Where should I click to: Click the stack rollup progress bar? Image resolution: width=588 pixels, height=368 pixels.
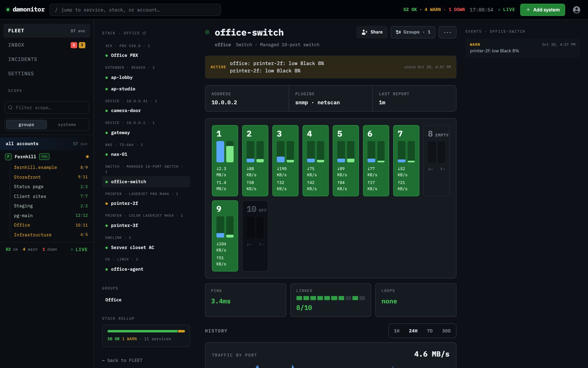tap(146, 331)
